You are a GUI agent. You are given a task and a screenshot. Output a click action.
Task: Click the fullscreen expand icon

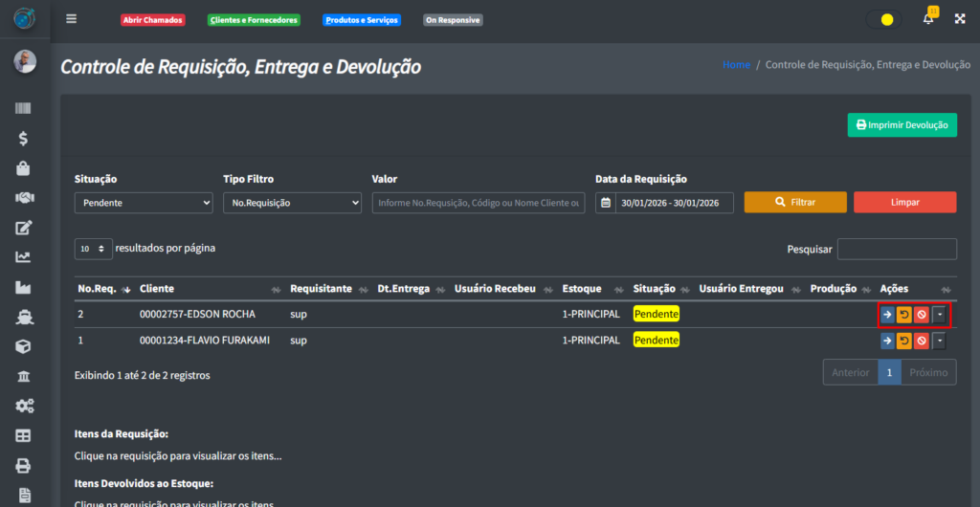[x=960, y=19]
